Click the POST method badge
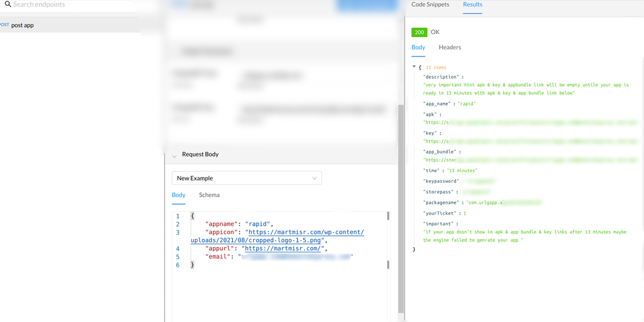This screenshot has width=644, height=322. (4, 25)
